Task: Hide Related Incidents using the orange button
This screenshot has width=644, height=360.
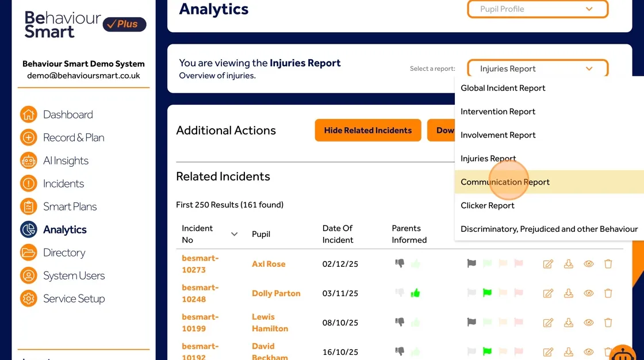Action: pos(367,130)
